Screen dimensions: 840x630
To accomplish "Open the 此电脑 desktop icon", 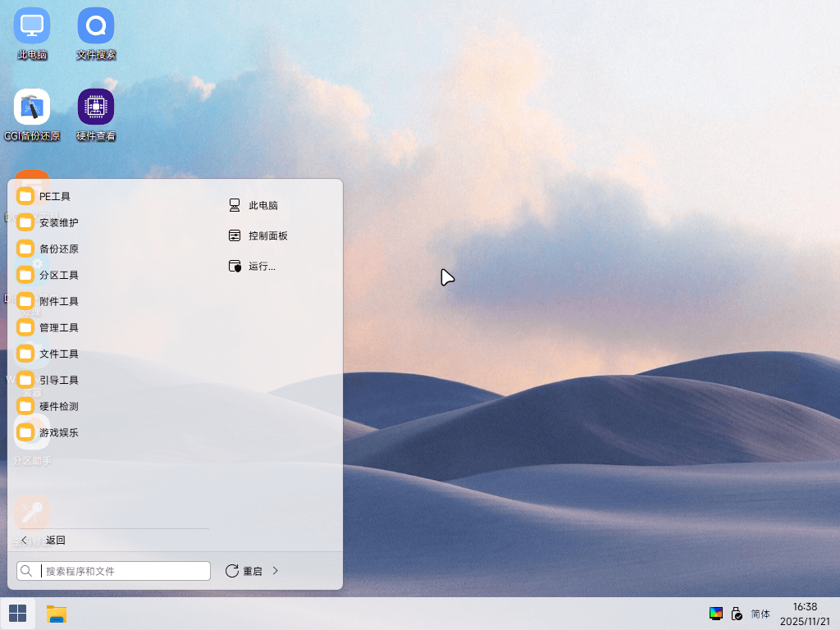I will point(32,33).
